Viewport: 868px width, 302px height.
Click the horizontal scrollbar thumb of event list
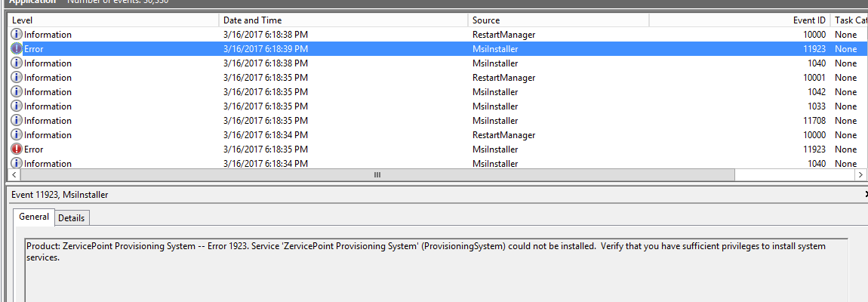pos(377,174)
